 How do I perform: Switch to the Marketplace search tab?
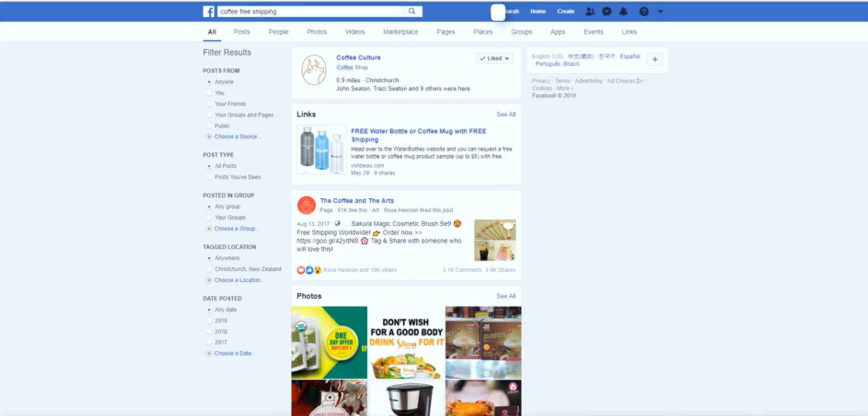(x=401, y=32)
